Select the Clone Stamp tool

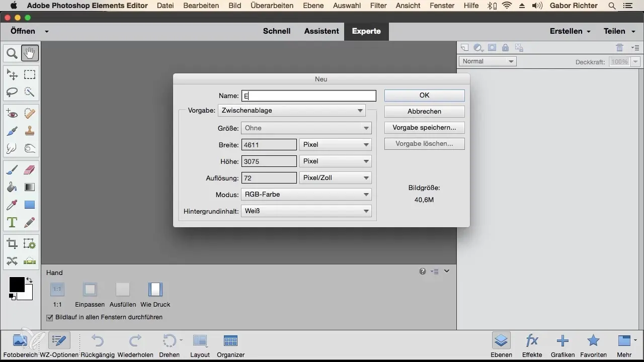(30, 131)
